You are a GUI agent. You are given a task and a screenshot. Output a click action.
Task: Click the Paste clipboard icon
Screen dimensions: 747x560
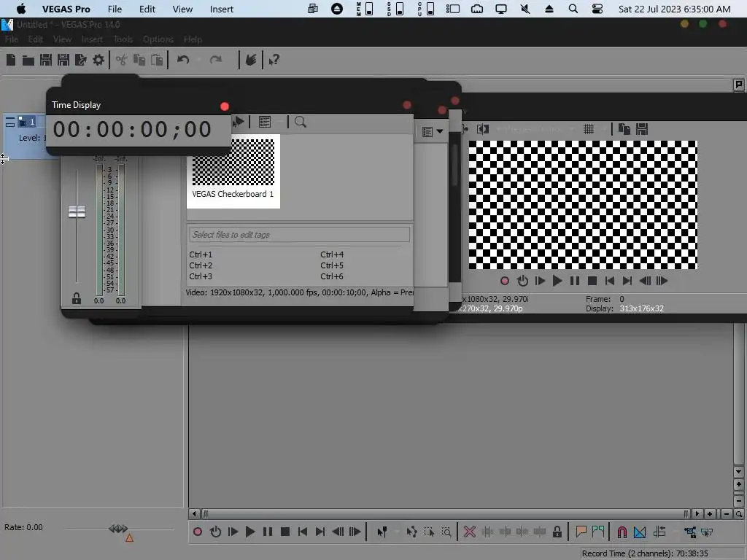pos(157,60)
